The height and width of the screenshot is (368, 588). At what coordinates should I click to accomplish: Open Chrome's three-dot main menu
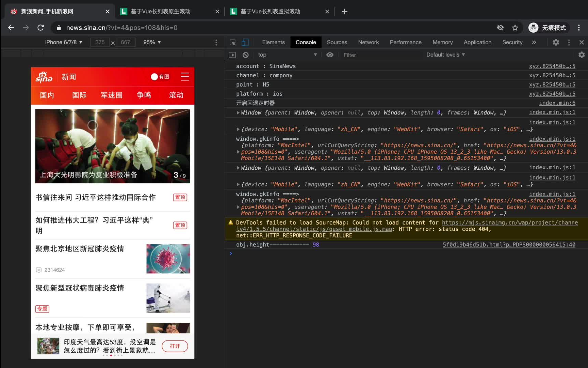[579, 28]
